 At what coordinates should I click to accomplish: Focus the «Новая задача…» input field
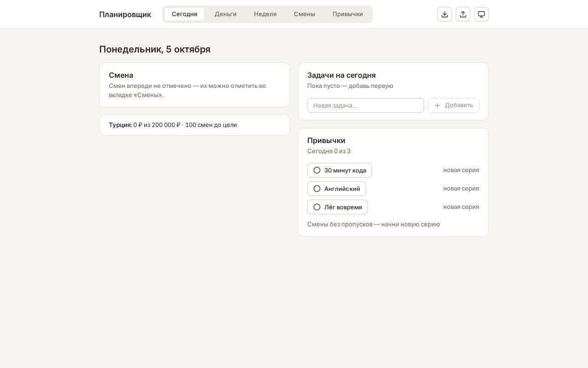pos(366,105)
